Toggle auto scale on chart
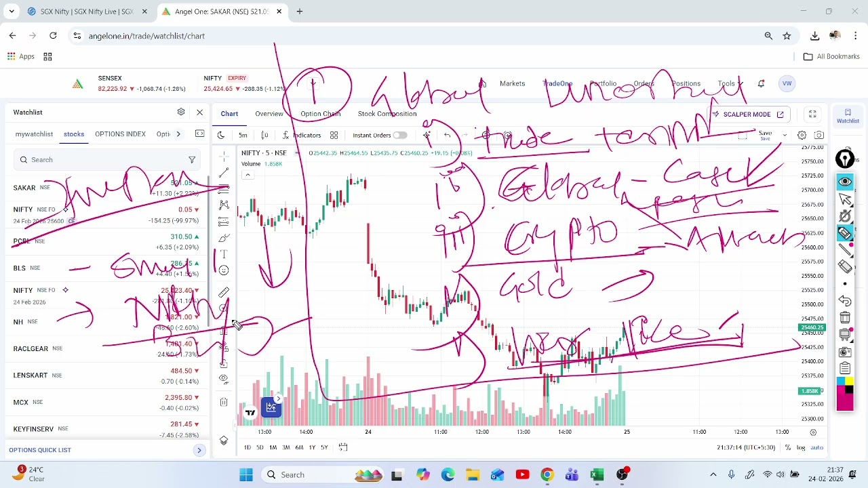 click(x=816, y=447)
